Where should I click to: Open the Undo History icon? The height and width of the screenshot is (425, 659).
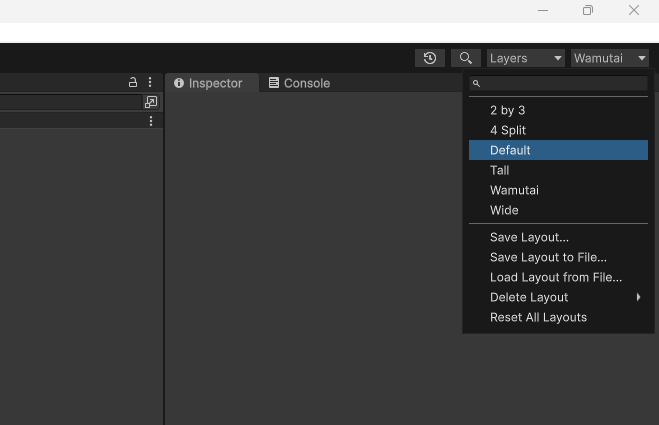[429, 58]
